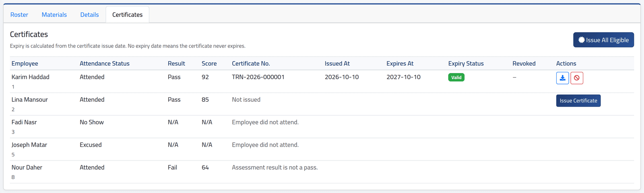The height and width of the screenshot is (193, 644).
Task: Select employee name Fadi Nasr
Action: [24, 122]
